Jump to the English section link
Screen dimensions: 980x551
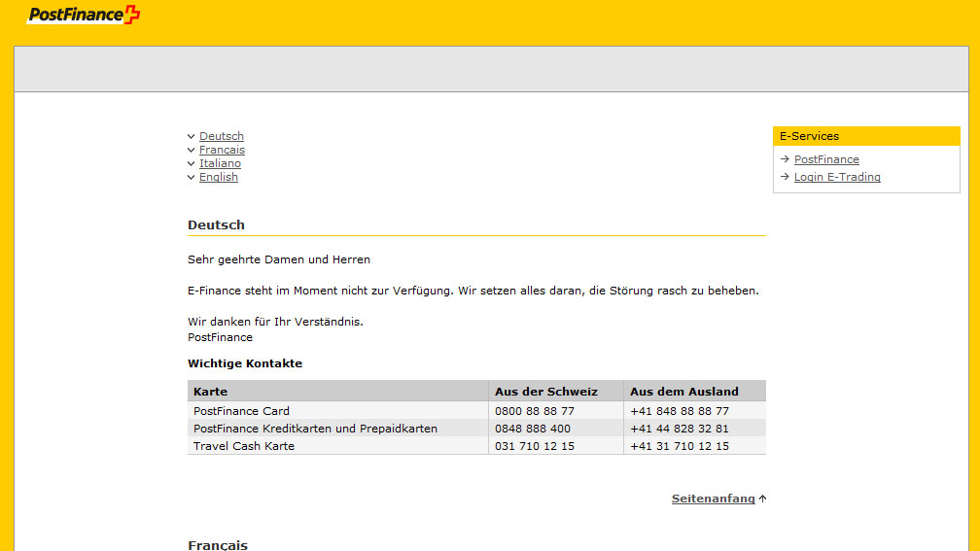tap(218, 178)
